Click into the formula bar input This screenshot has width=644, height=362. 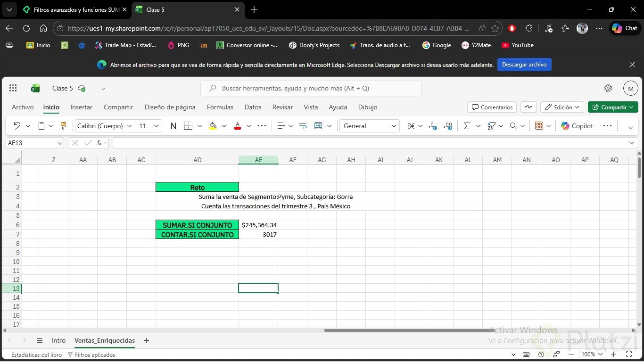coord(370,143)
